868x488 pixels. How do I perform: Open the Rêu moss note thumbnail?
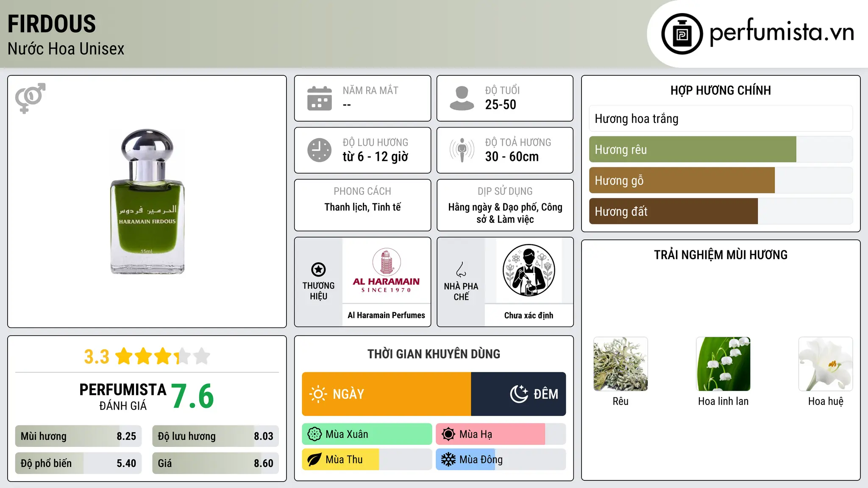[620, 364]
